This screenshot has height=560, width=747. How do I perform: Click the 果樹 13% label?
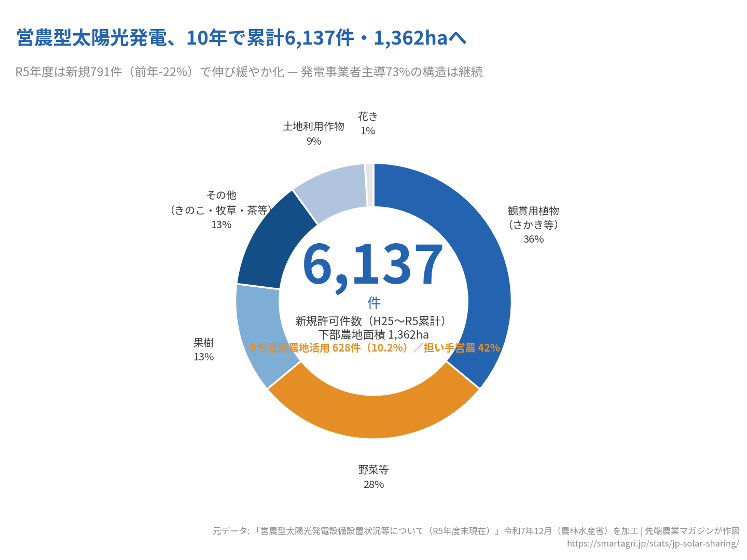pyautogui.click(x=203, y=349)
